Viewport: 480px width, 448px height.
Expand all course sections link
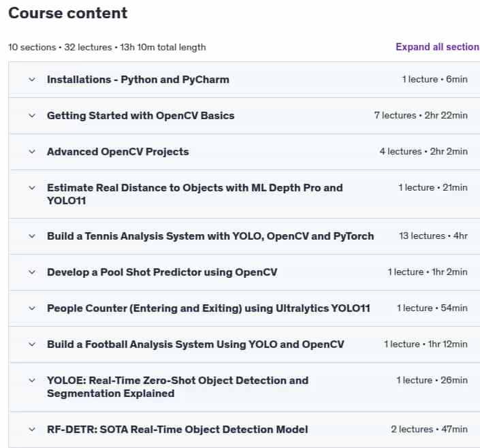click(438, 47)
